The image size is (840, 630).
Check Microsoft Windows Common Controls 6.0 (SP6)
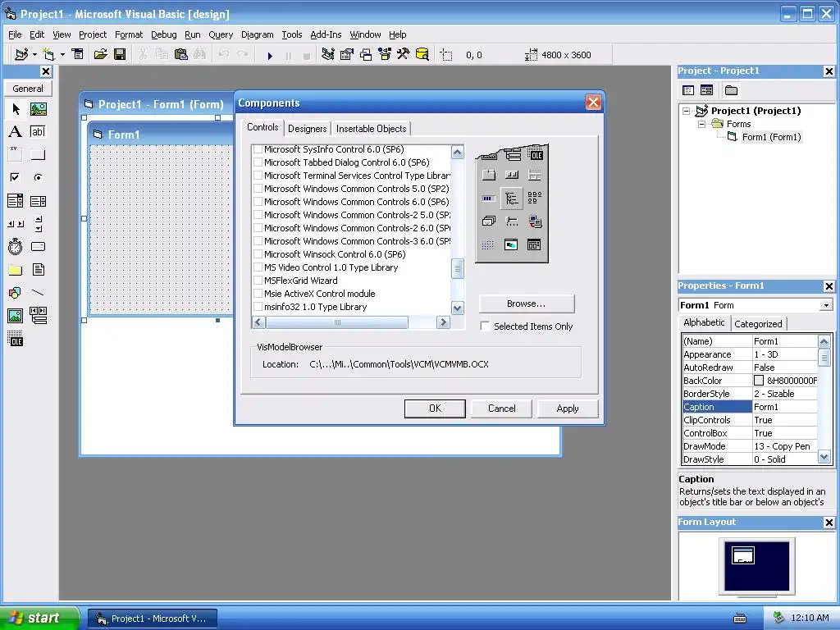[258, 202]
